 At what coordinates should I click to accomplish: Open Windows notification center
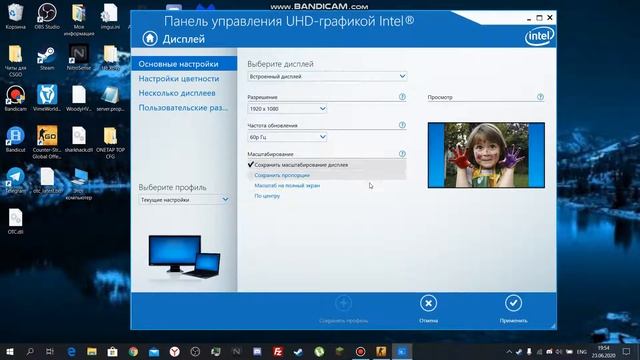click(626, 351)
